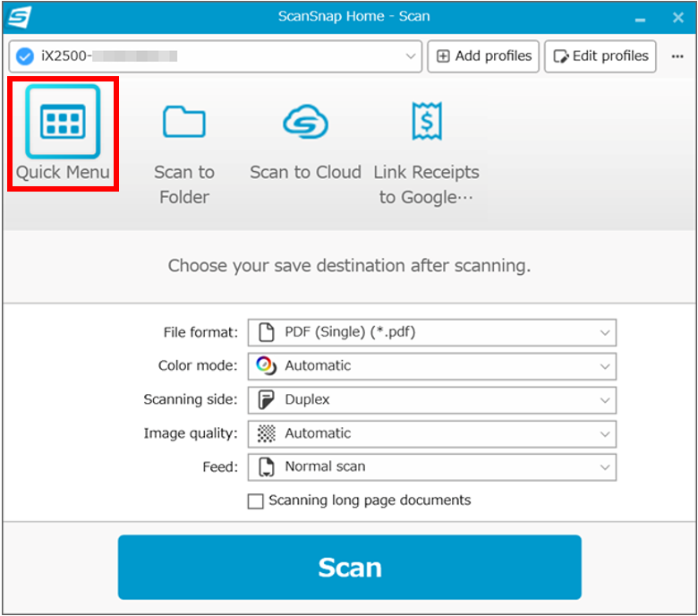Screen dimensions: 698x616
Task: Open the Image quality dropdown
Action: pyautogui.click(x=432, y=434)
